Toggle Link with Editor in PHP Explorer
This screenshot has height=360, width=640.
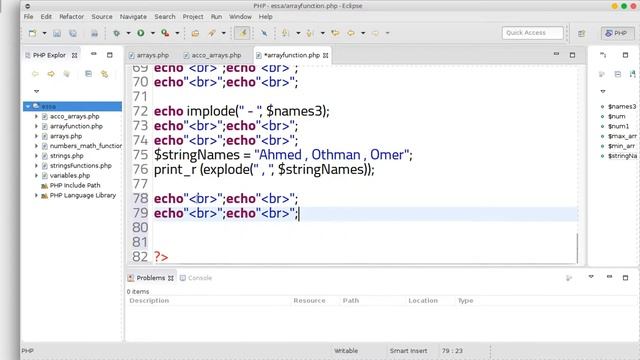pyautogui.click(x=104, y=74)
